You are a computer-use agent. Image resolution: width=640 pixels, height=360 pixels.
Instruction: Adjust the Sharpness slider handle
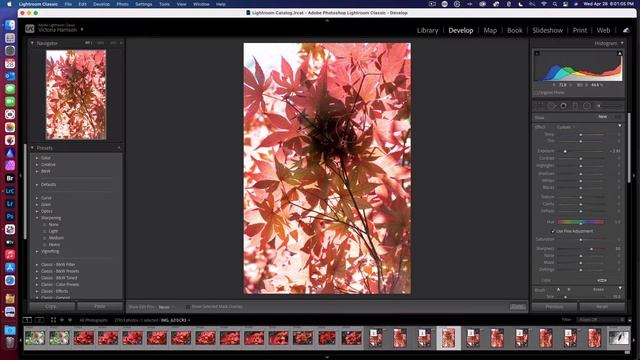click(x=591, y=249)
